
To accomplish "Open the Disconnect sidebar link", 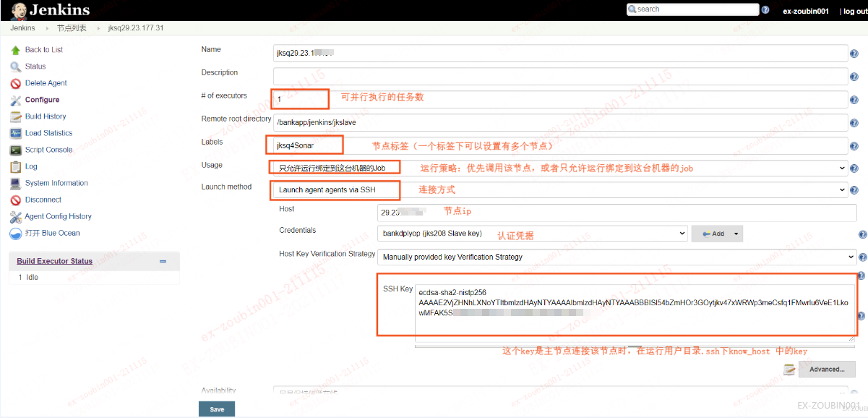I will click(43, 200).
